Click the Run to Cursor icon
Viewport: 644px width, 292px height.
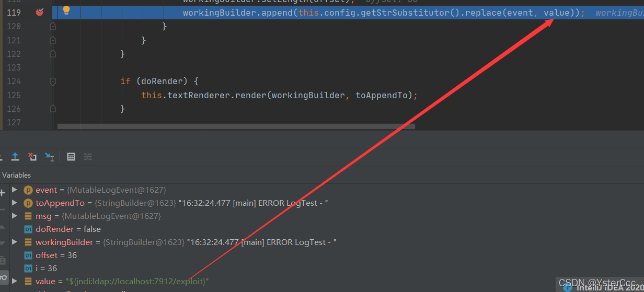(x=49, y=156)
